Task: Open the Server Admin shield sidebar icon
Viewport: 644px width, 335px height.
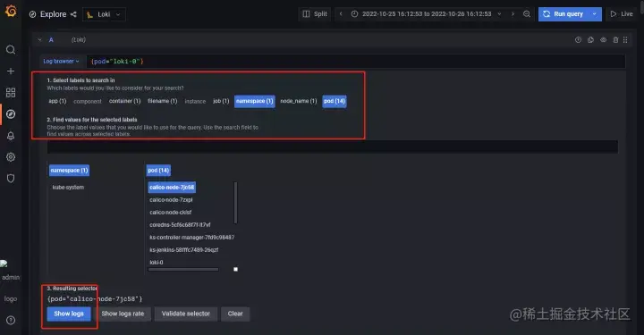Action: (x=11, y=179)
